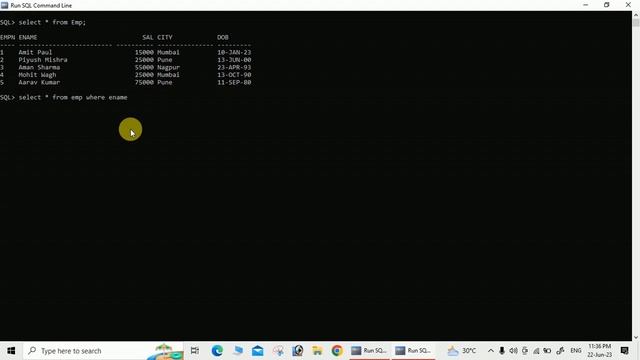Screen dimensions: 640x360
Task: Click the name Aarav Kumar
Action: 39,82
